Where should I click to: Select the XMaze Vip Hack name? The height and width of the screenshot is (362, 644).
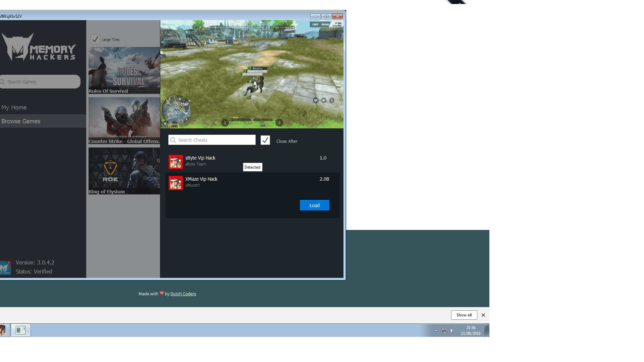click(x=201, y=179)
